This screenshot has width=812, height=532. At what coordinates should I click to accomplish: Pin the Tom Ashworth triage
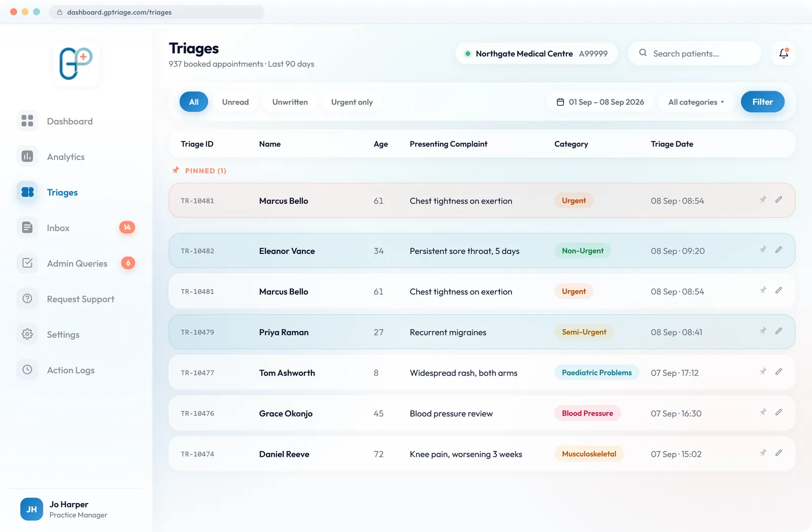(x=763, y=372)
